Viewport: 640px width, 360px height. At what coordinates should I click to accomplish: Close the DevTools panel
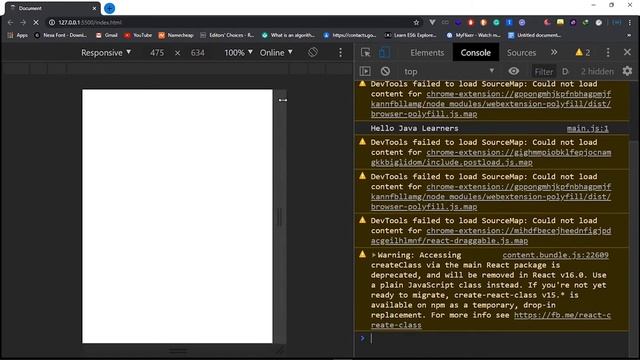627,52
